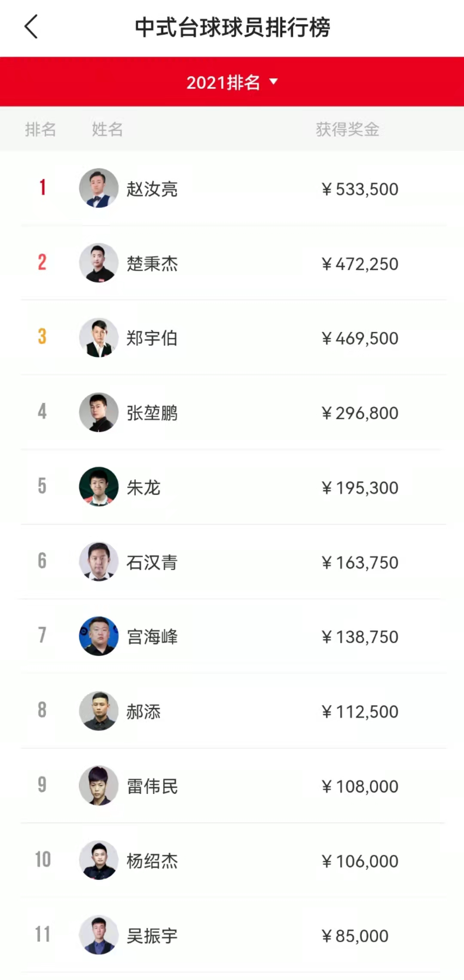Tap the rank number 3 badge

pos(42,336)
